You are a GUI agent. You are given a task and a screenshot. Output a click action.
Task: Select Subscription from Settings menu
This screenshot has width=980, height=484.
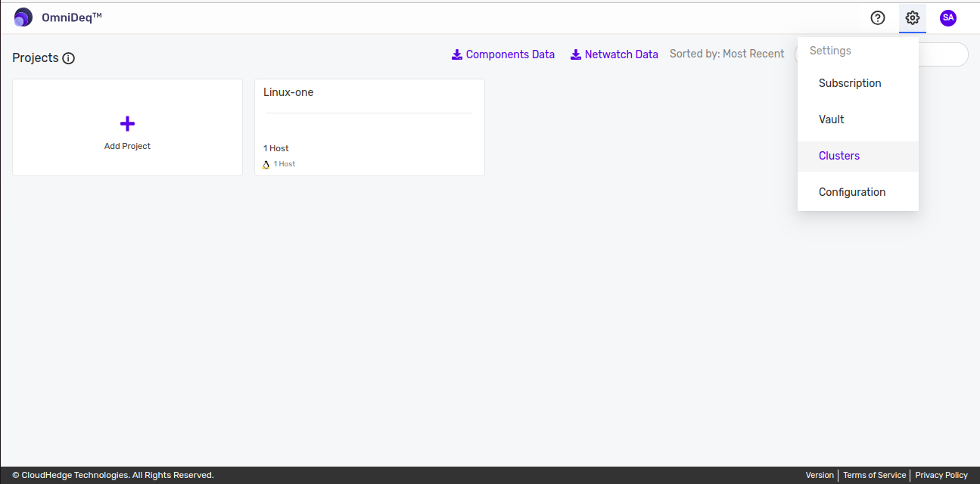[858, 83]
